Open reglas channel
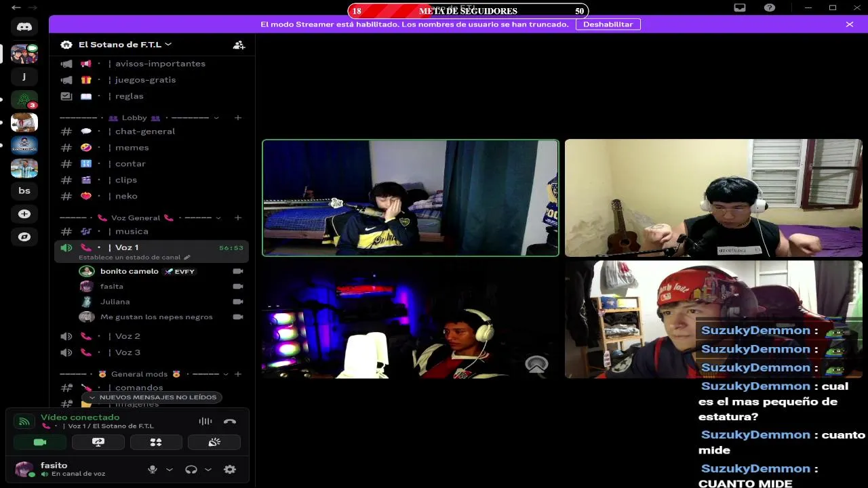Screen dimensions: 868x488 [151, 96]
